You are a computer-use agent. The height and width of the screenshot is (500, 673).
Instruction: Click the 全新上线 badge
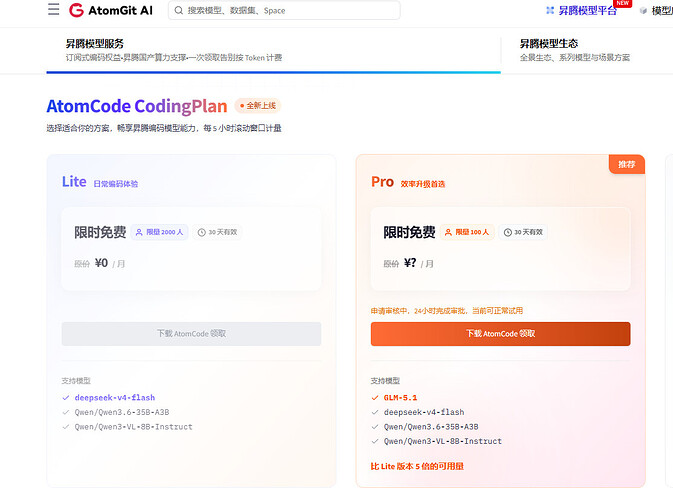pos(258,106)
